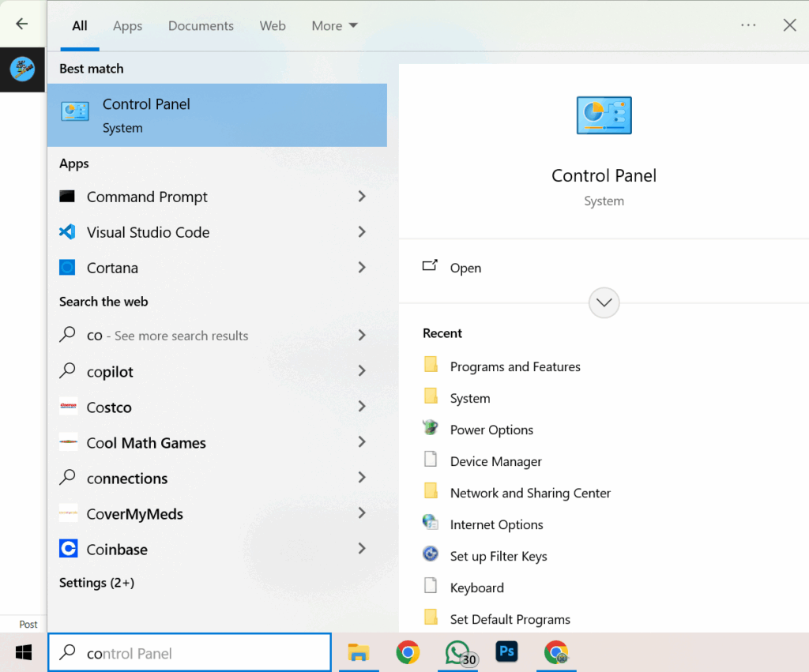
Task: Expand the Costco web result chevron
Action: [362, 407]
